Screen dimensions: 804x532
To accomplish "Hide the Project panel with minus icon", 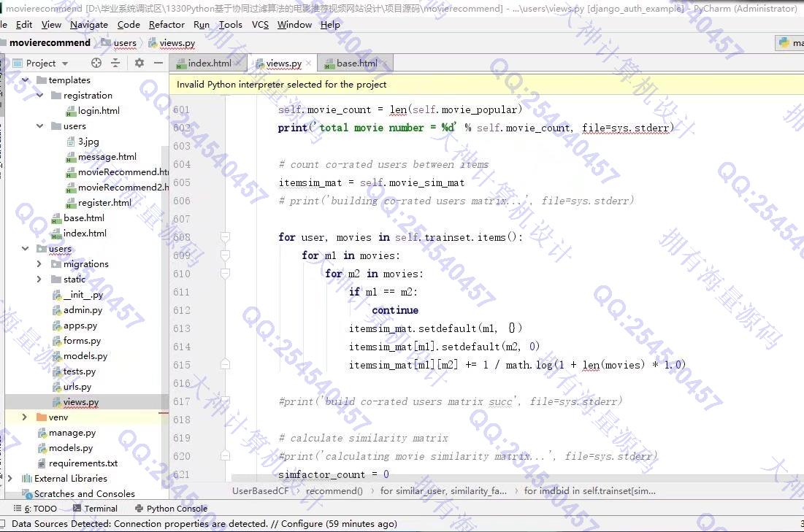I will [x=158, y=63].
